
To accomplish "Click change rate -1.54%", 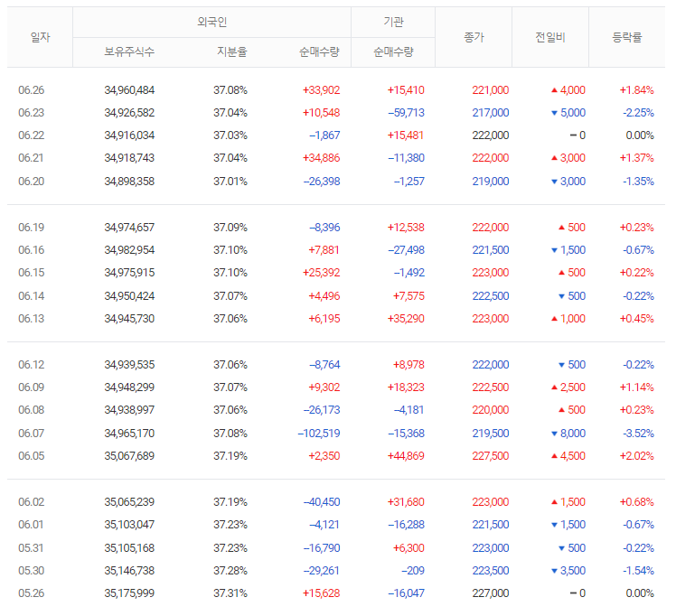I will point(638,571).
